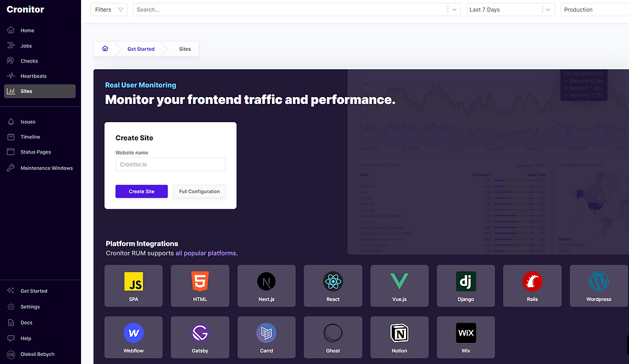Open Full Configuration

(x=199, y=192)
